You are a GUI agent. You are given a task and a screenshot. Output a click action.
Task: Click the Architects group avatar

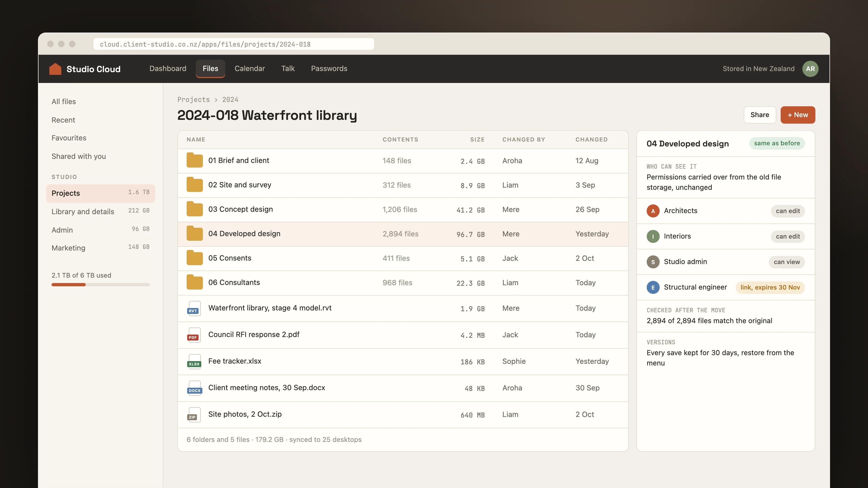(653, 211)
